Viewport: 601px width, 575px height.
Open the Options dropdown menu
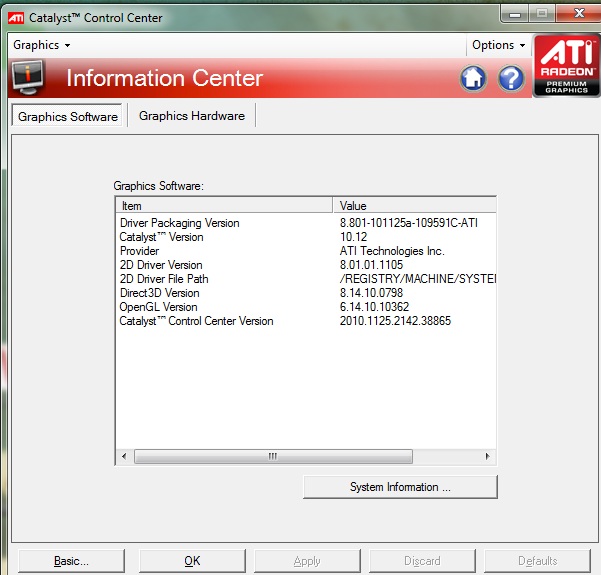pos(498,45)
